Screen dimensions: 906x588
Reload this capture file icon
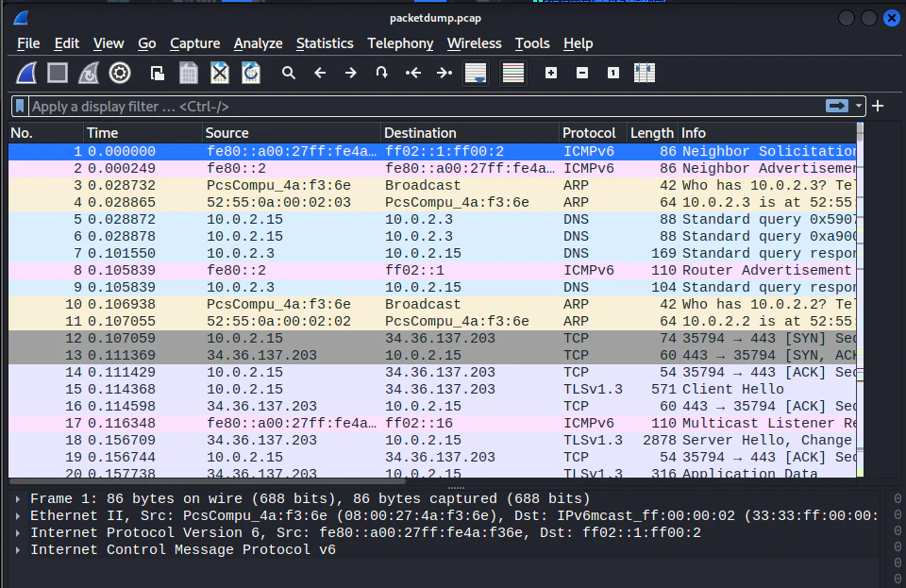[251, 73]
